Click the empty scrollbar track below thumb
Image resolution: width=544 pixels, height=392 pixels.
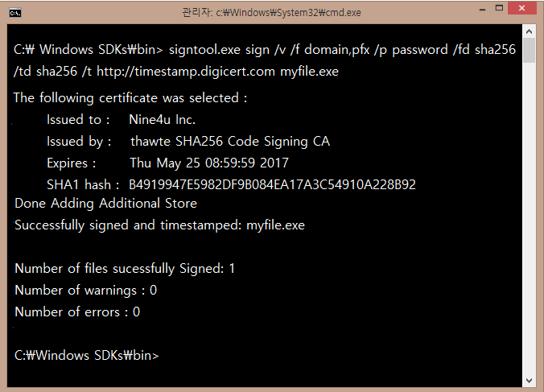(529, 219)
